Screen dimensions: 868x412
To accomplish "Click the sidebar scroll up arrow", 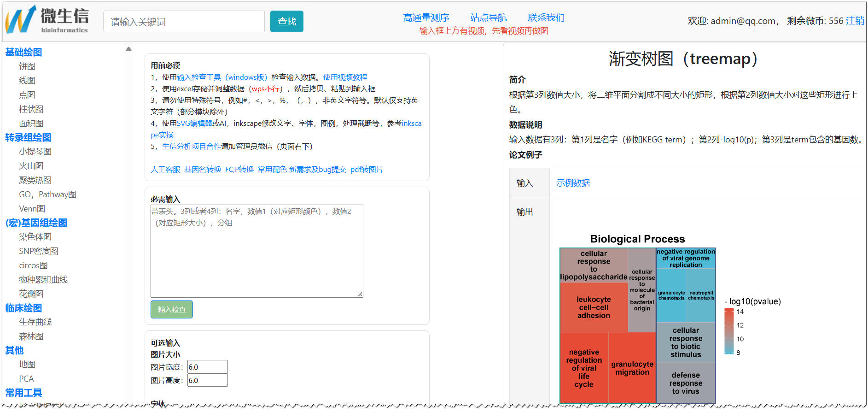I will (129, 49).
